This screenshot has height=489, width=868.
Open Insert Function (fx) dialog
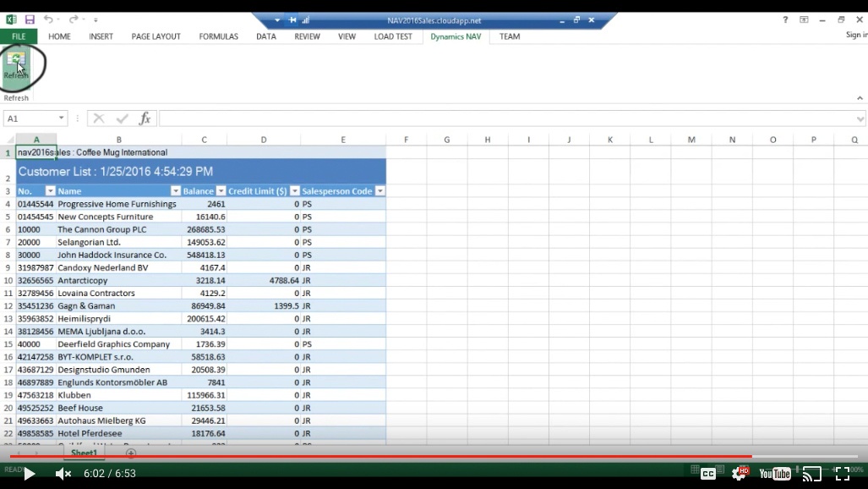145,118
